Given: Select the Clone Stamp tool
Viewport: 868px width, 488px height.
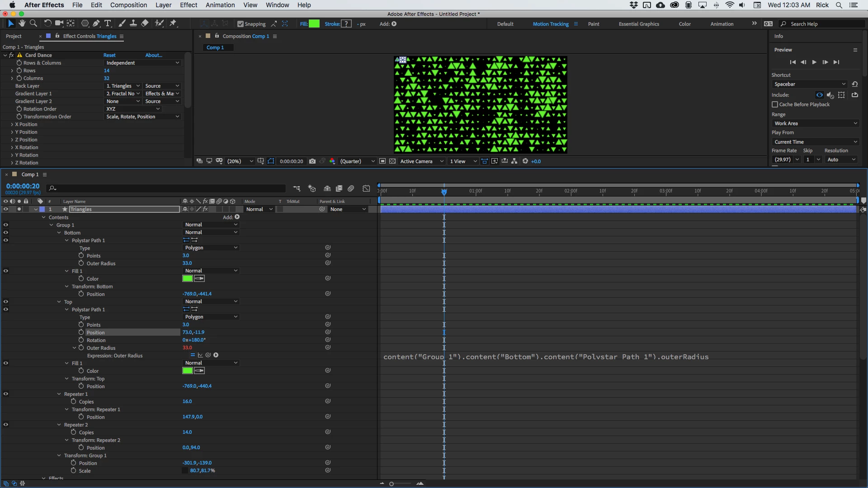Looking at the screenshot, I should point(133,23).
